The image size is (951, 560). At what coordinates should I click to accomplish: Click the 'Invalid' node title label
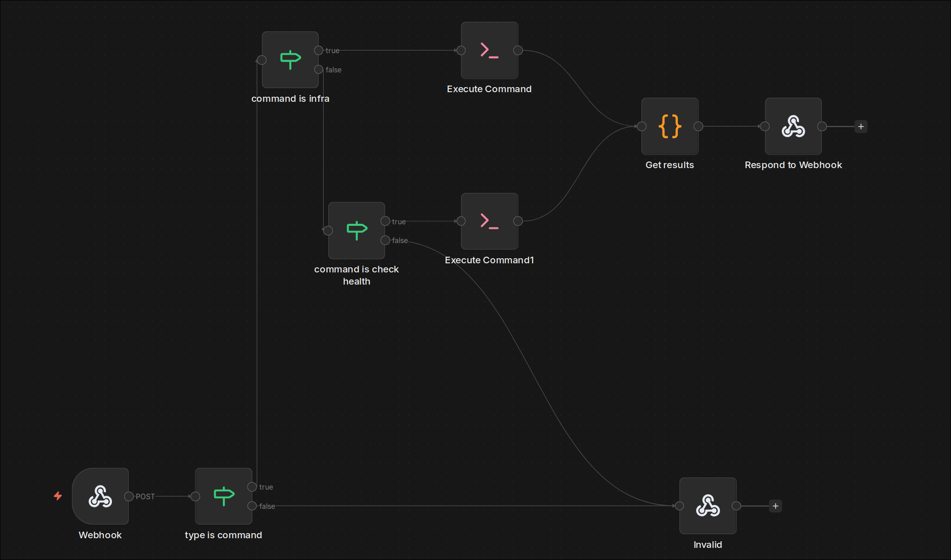[x=708, y=544]
